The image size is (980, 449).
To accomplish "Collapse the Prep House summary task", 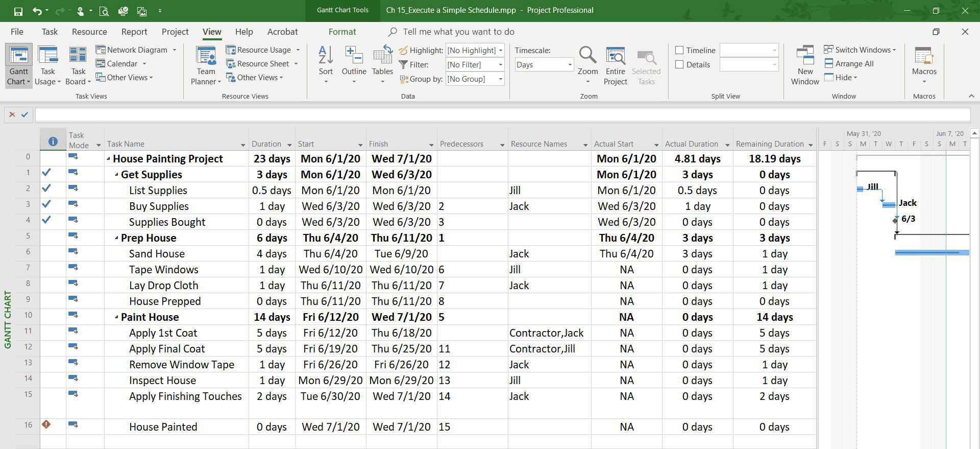I will point(116,238).
